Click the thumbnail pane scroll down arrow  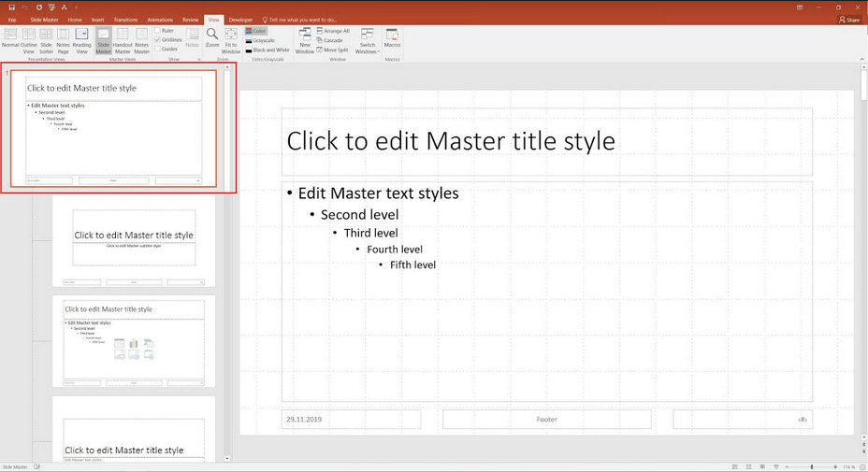[x=227, y=458]
